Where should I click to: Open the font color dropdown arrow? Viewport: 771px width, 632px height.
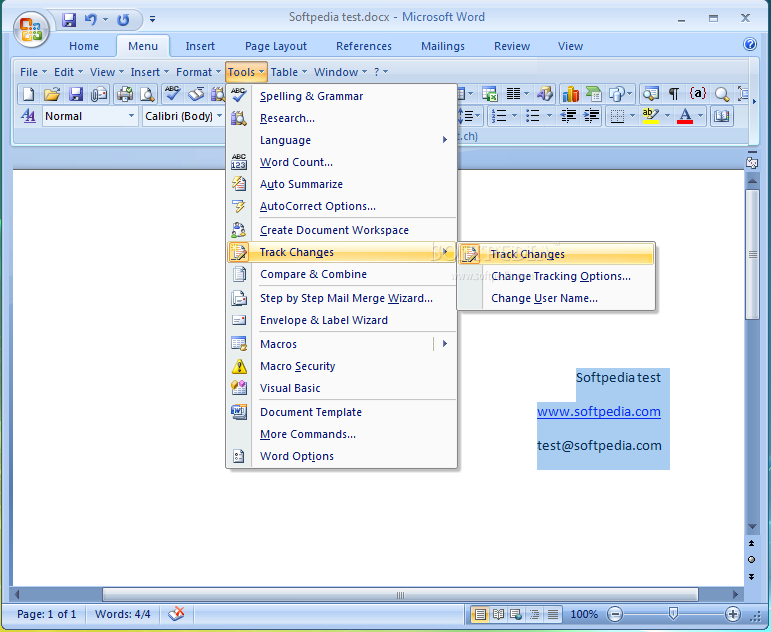click(x=701, y=116)
